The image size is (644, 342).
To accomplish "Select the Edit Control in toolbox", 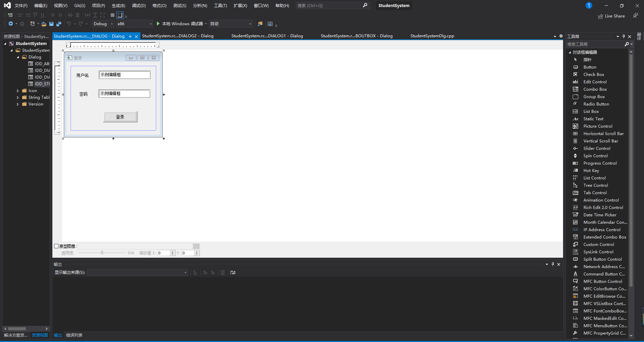I will tap(595, 82).
